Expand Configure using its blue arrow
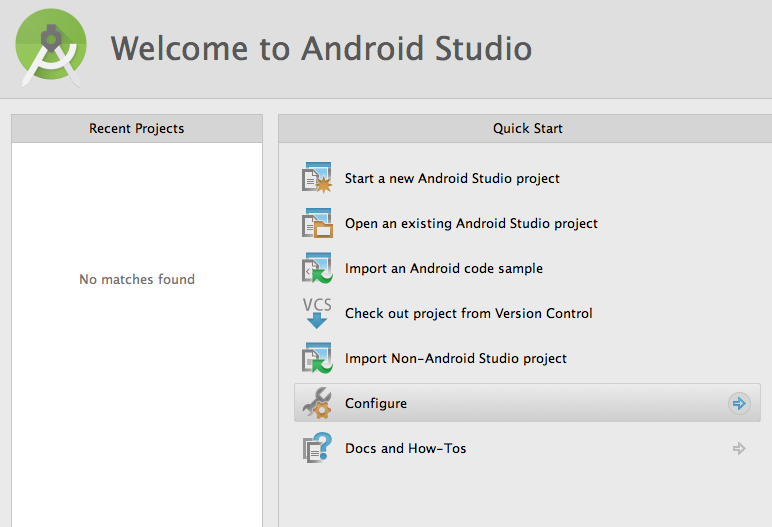The width and height of the screenshot is (772, 527). (739, 404)
